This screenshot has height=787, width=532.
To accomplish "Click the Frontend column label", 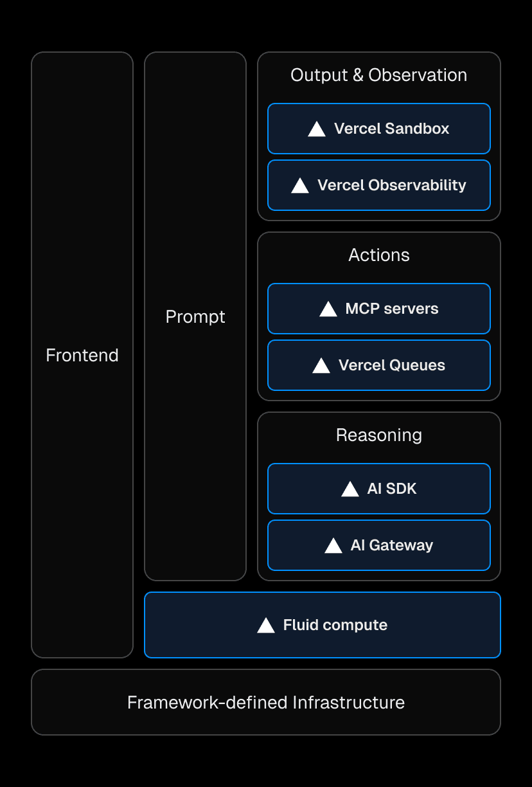I will tap(82, 355).
